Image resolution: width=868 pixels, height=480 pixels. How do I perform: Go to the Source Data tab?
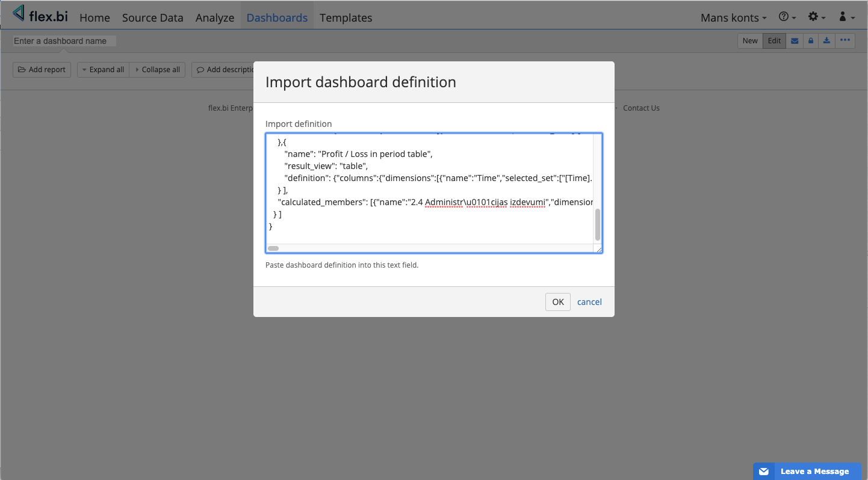152,17
